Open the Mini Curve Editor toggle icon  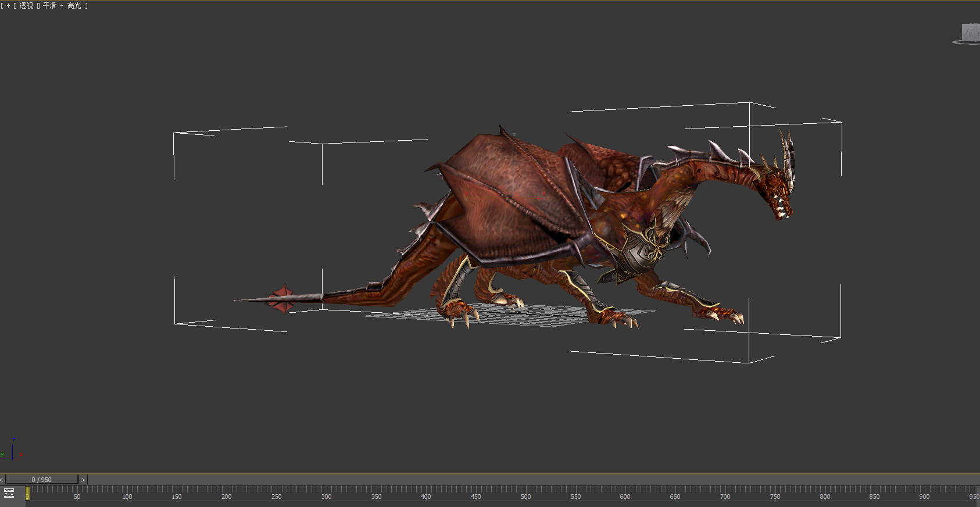click(9, 494)
